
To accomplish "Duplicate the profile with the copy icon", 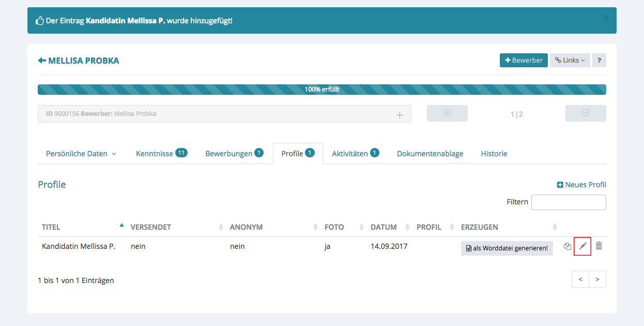I will pos(567,246).
